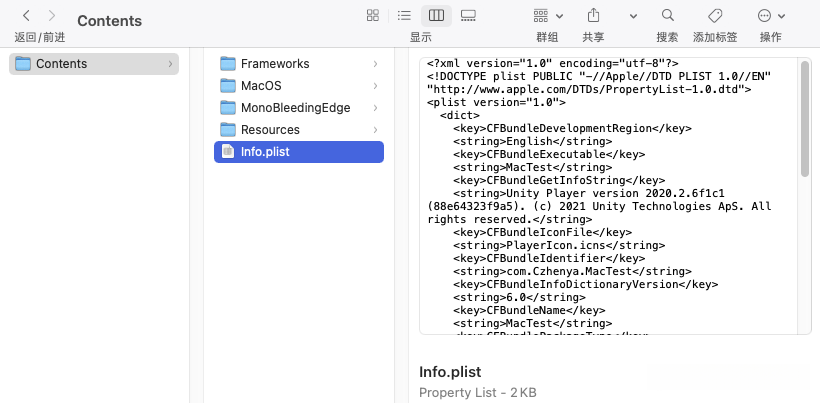Select the Frameworks folder

point(275,64)
